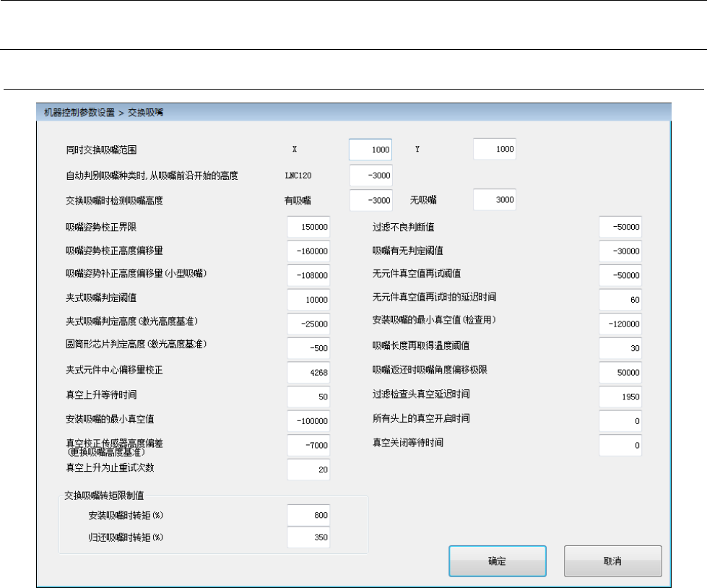Screen dimensions: 707x588
Task: Select the 吸嘴长度再取得温度阈值 field
Action: (x=620, y=349)
